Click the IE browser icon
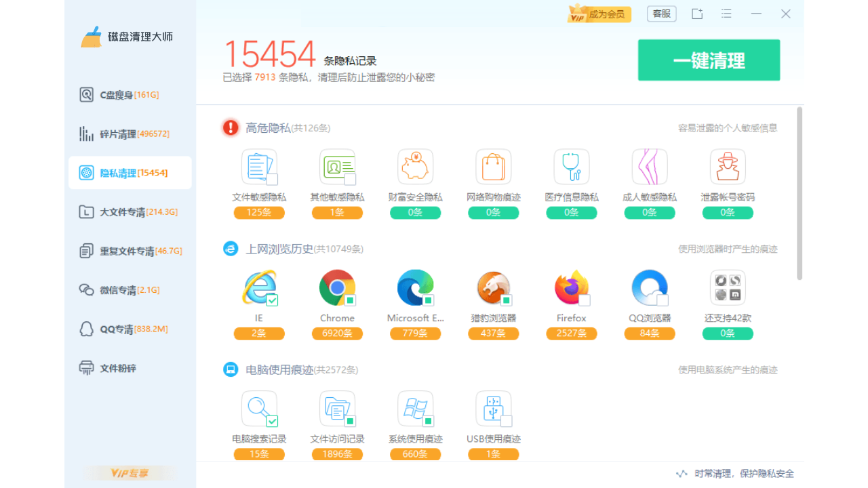The width and height of the screenshot is (868, 488). pos(259,287)
